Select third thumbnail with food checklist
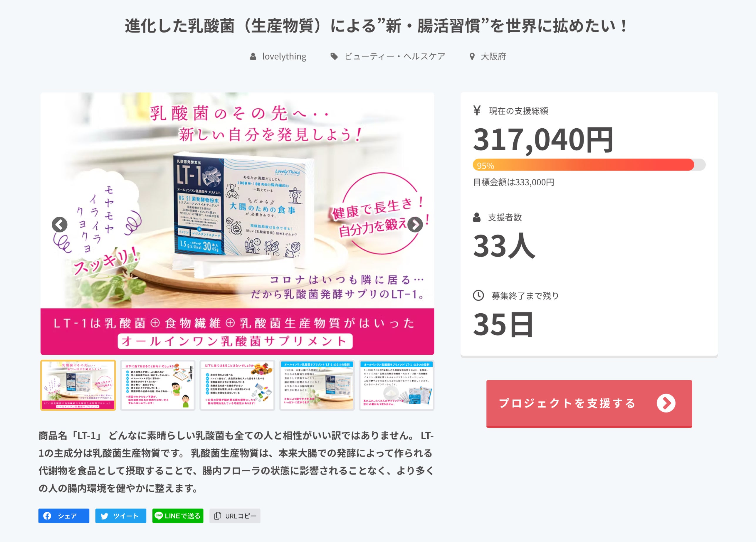This screenshot has width=756, height=542. point(237,386)
